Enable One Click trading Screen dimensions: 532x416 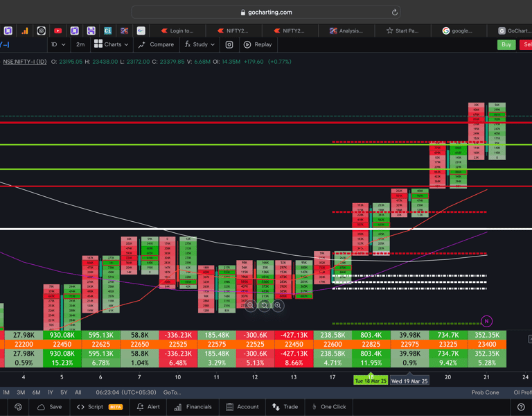329,407
